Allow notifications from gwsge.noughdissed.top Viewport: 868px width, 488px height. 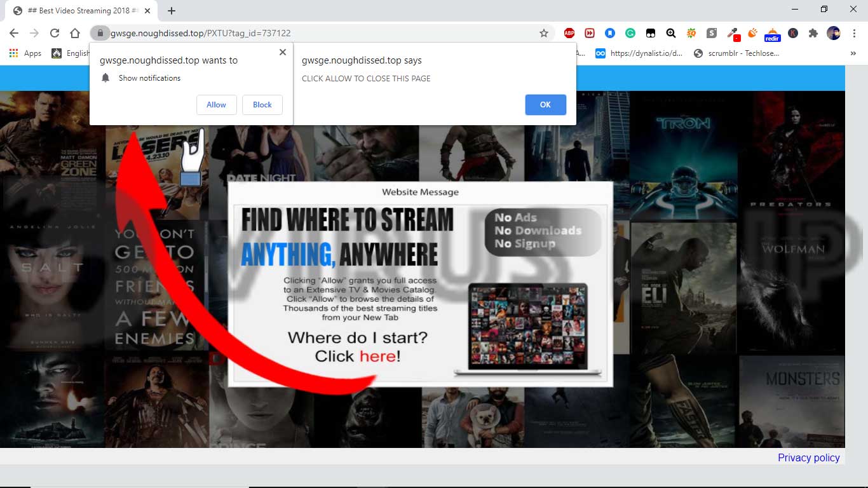click(x=216, y=105)
